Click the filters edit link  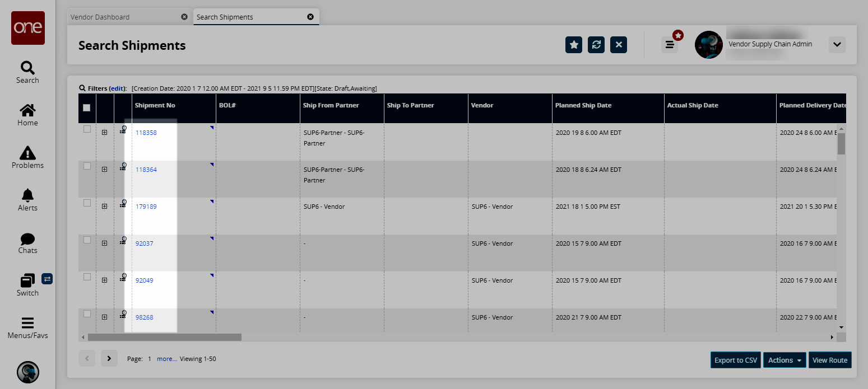pyautogui.click(x=117, y=88)
